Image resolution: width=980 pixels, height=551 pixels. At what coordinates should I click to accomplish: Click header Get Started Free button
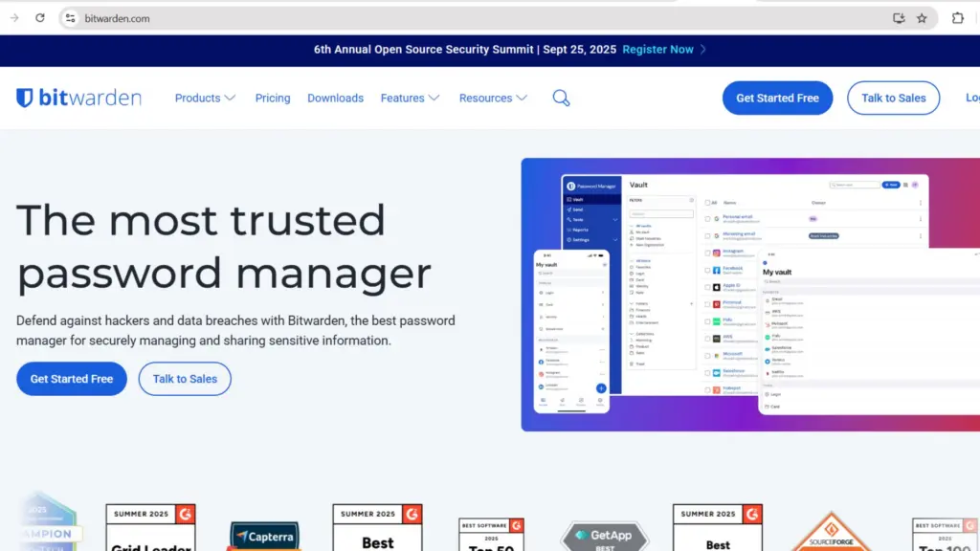(x=777, y=99)
